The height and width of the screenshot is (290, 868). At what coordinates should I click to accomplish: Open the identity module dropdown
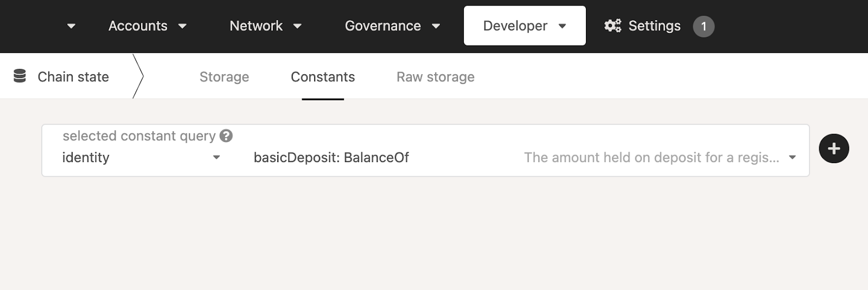point(216,158)
